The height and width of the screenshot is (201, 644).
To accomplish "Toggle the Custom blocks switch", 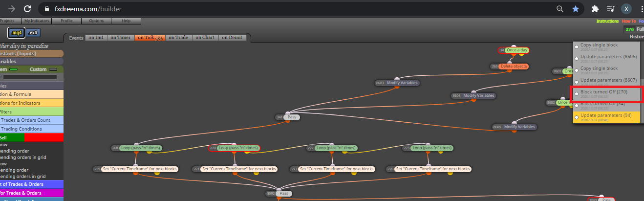I will (x=52, y=69).
